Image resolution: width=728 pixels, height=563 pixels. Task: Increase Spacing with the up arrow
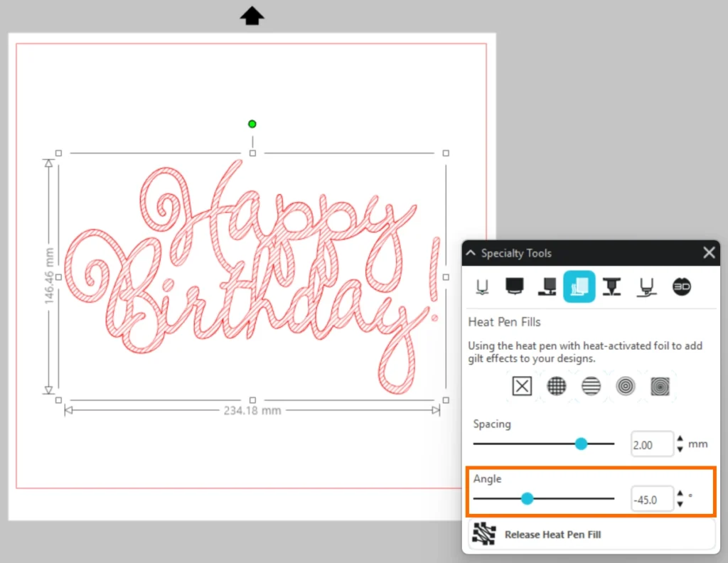680,439
